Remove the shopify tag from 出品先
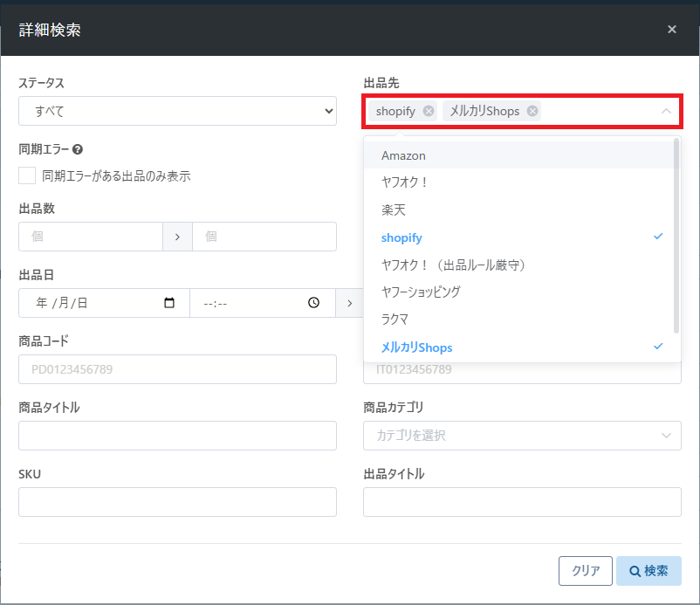 click(x=429, y=111)
